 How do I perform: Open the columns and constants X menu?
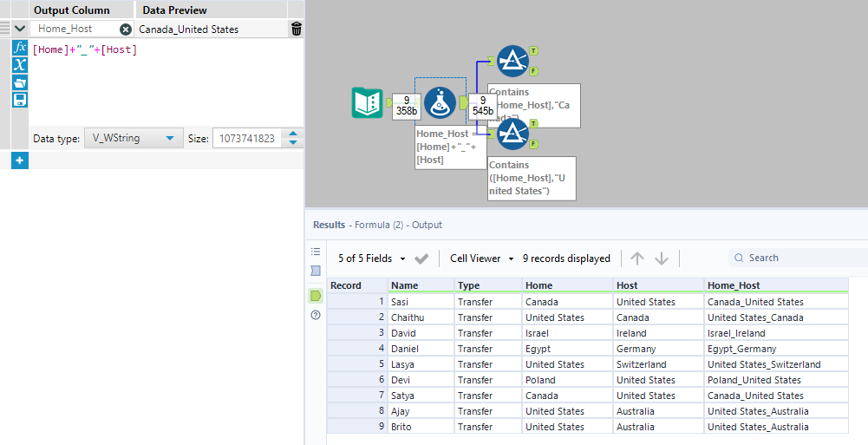coord(20,65)
